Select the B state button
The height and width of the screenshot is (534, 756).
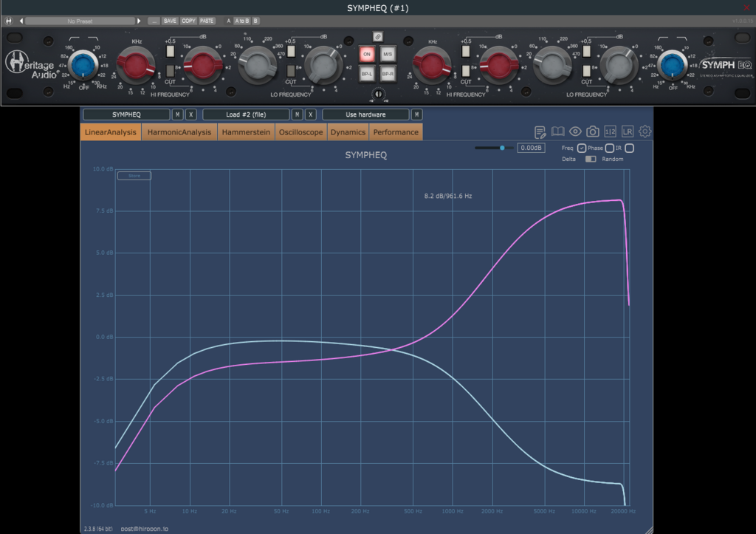point(255,21)
